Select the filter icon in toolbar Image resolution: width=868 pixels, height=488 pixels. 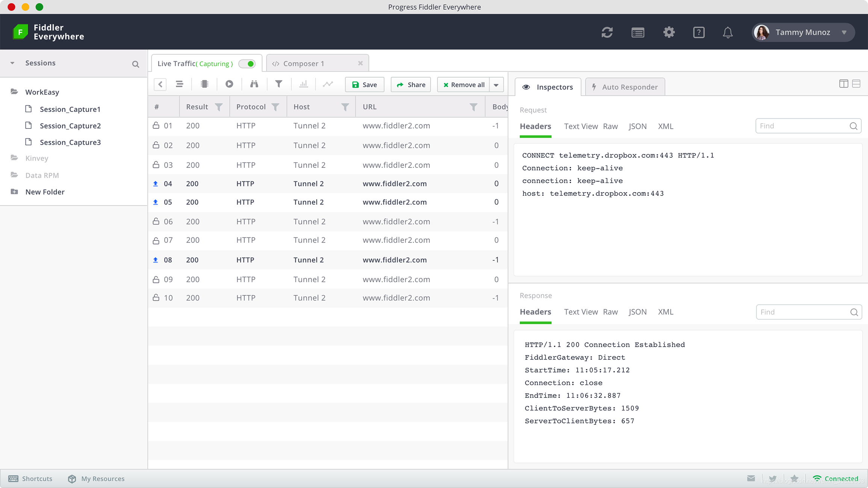279,85
